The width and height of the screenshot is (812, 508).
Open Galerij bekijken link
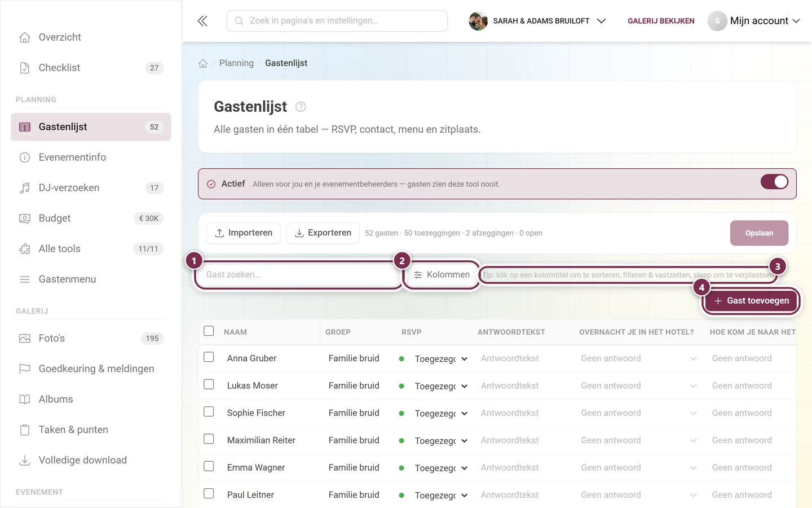(661, 21)
